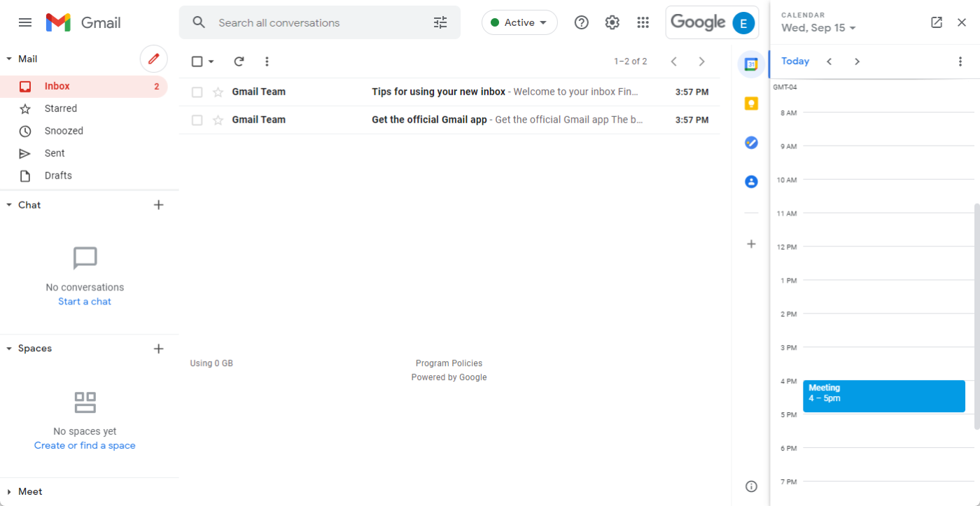The width and height of the screenshot is (980, 506).
Task: Open the calendar date dropdown Wed, Sep 15
Action: pos(818,28)
